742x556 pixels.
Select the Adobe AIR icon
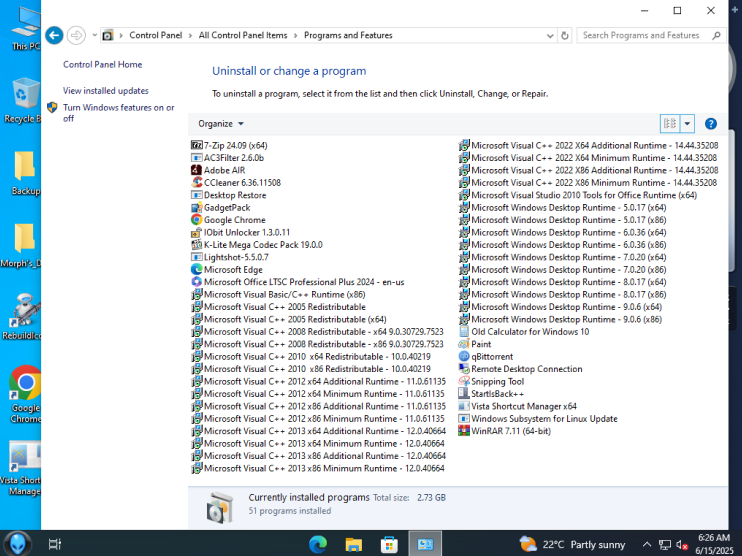(196, 170)
